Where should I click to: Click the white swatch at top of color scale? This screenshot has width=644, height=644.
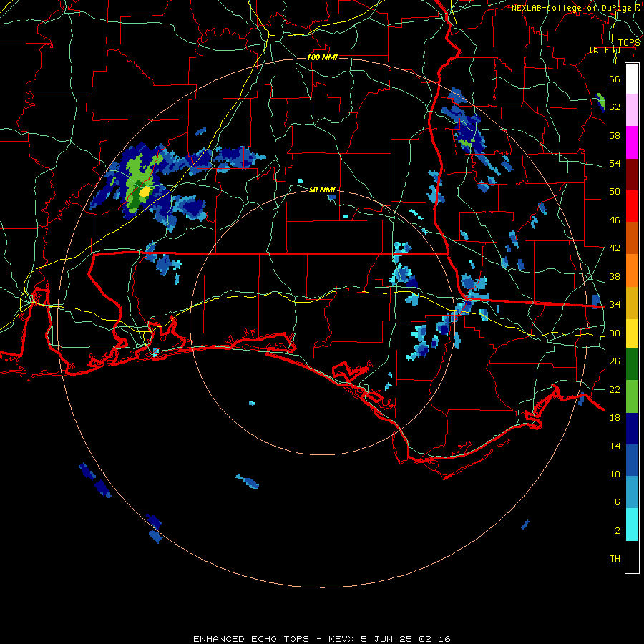(632, 79)
